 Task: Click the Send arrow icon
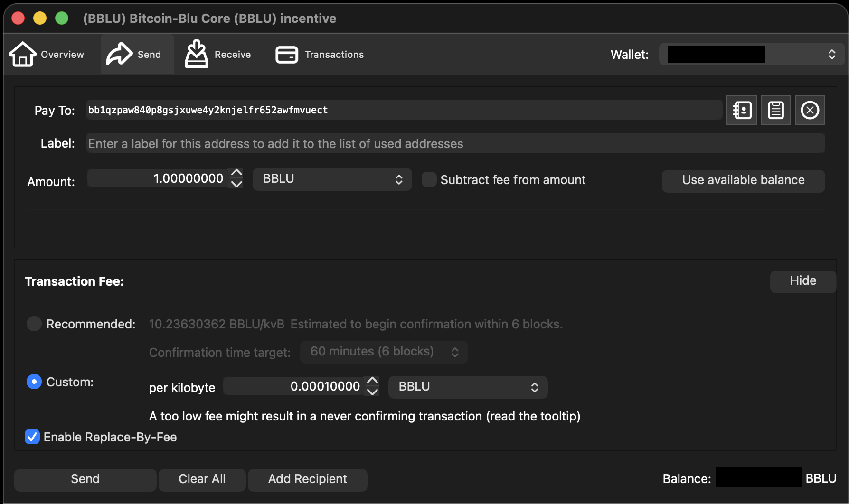tap(119, 54)
